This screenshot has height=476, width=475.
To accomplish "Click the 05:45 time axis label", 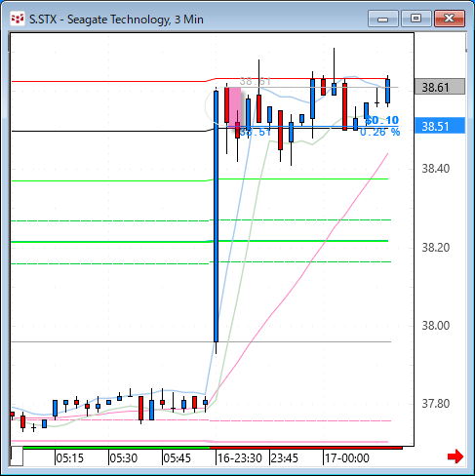I will [x=178, y=458].
